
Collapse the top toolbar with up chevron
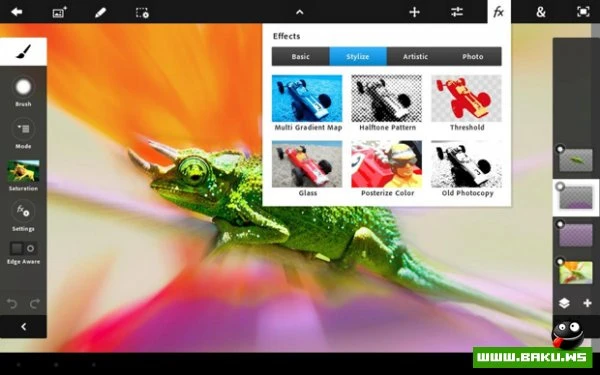(x=300, y=12)
